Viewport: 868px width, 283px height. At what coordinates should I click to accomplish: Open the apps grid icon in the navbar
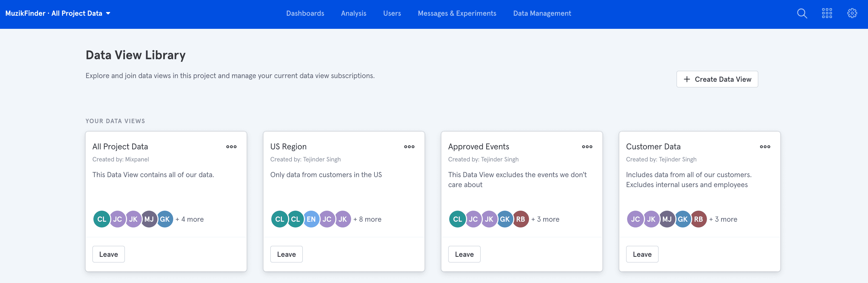coord(827,13)
